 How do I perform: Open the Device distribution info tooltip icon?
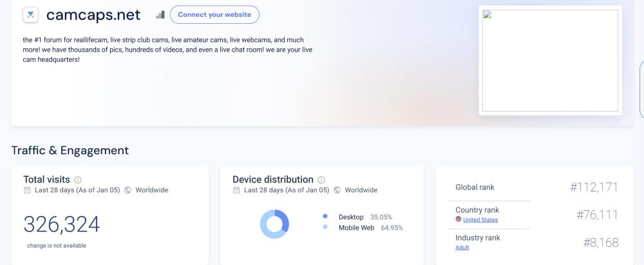coord(321,180)
